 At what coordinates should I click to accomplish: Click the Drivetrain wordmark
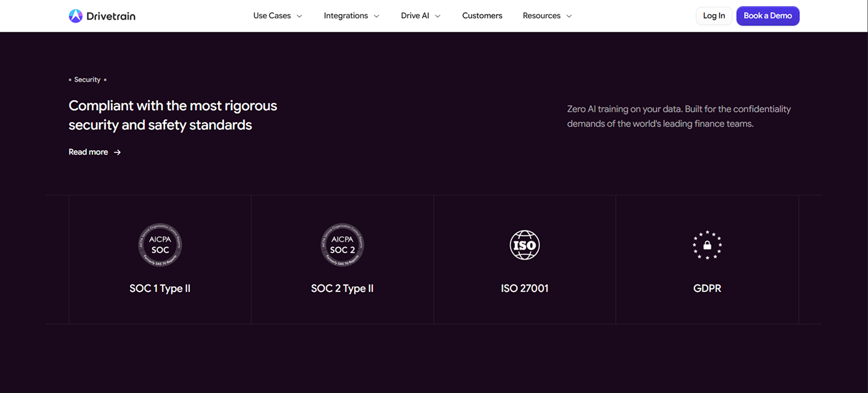pyautogui.click(x=111, y=16)
